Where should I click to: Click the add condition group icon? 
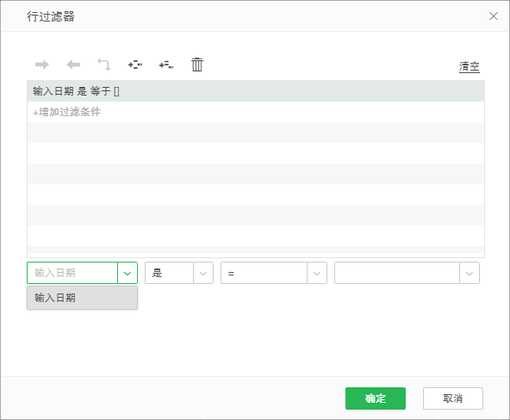click(135, 65)
